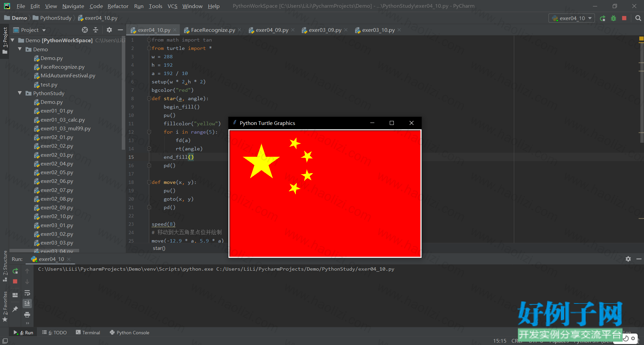Open Search Everywhere magnifier icon
Viewport: 644px width, 345px height.
pyautogui.click(x=638, y=18)
